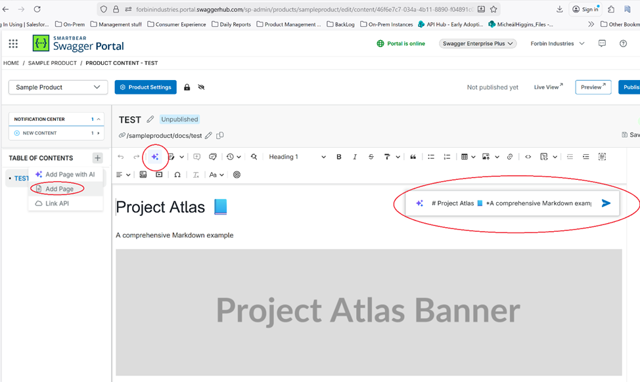The image size is (640, 382).
Task: Toggle bold formatting
Action: tap(339, 157)
